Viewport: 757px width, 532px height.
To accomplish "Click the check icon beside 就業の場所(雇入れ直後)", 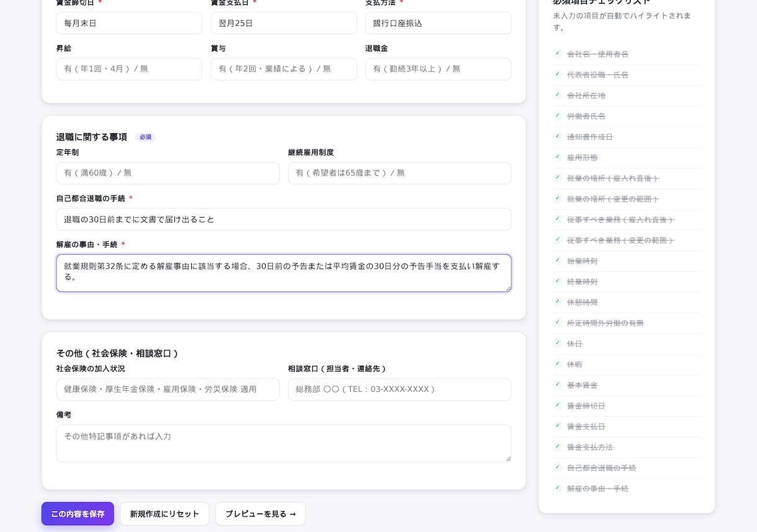I will coord(557,178).
